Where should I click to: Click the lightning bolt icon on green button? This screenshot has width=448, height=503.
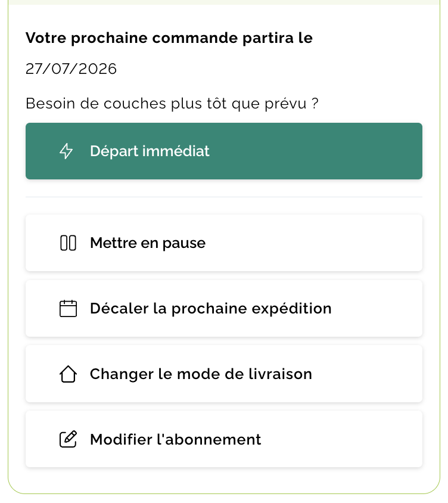[66, 151]
